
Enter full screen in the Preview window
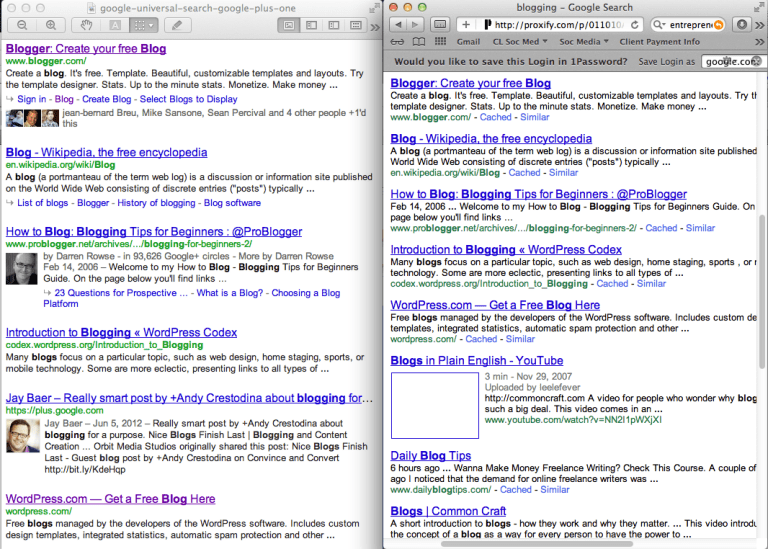pos(374,8)
